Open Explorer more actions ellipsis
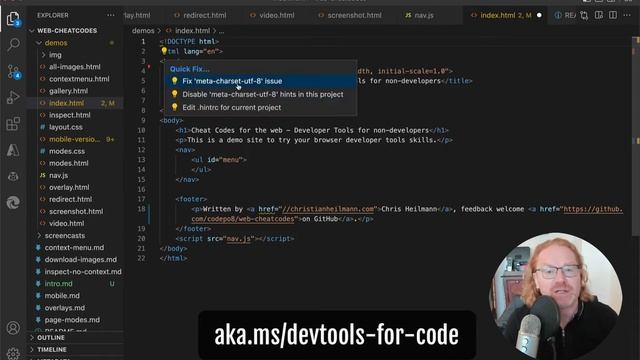The image size is (640, 360). [x=111, y=15]
